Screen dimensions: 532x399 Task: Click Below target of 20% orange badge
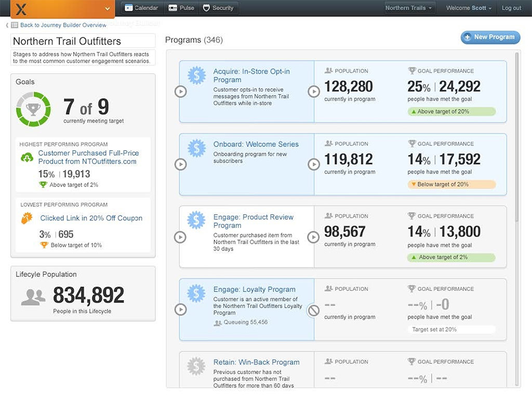(451, 184)
